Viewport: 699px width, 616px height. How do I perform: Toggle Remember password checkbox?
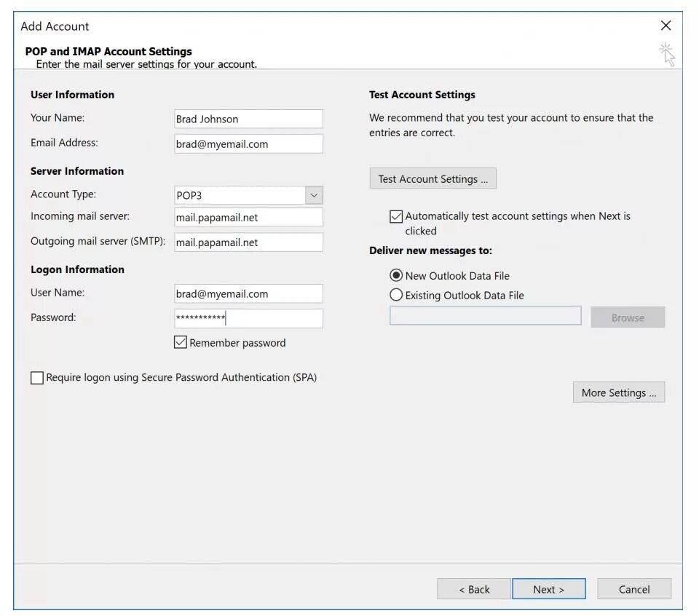tap(181, 342)
